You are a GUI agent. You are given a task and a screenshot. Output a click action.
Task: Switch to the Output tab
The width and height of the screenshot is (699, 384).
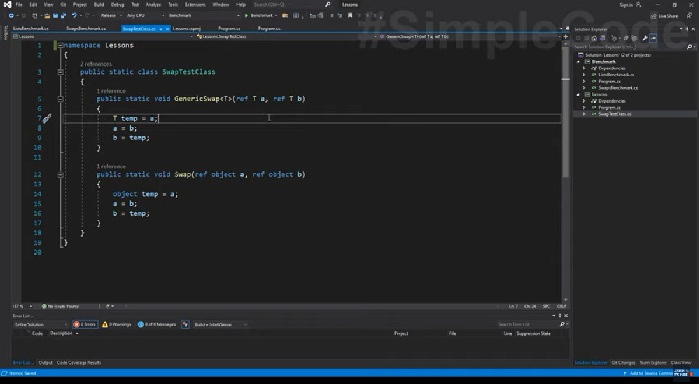45,363
